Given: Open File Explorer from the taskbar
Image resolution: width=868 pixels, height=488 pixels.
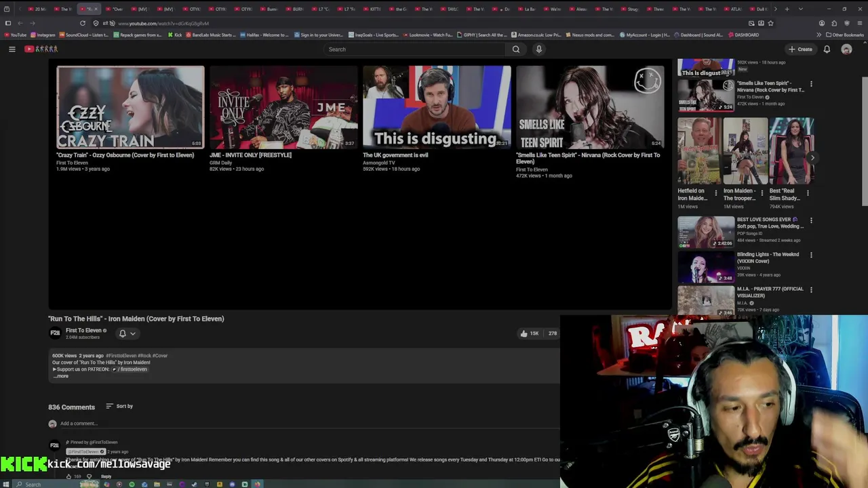Looking at the screenshot, I should pos(157,484).
